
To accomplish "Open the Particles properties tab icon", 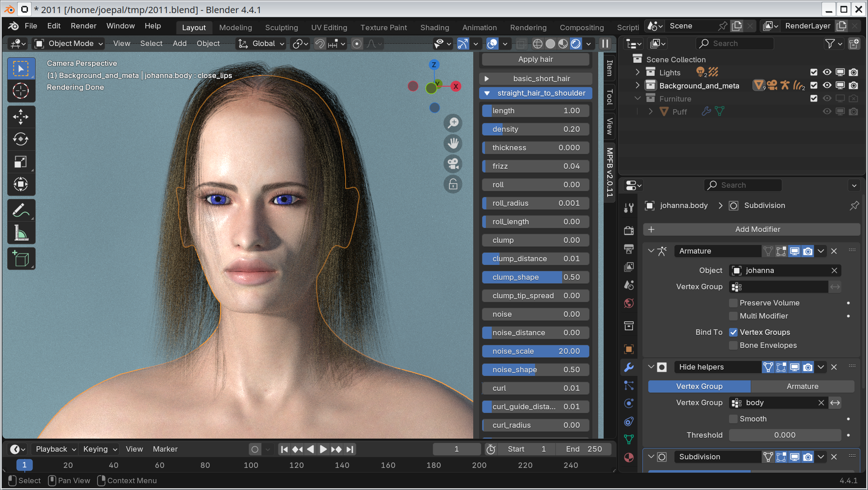I will 629,385.
